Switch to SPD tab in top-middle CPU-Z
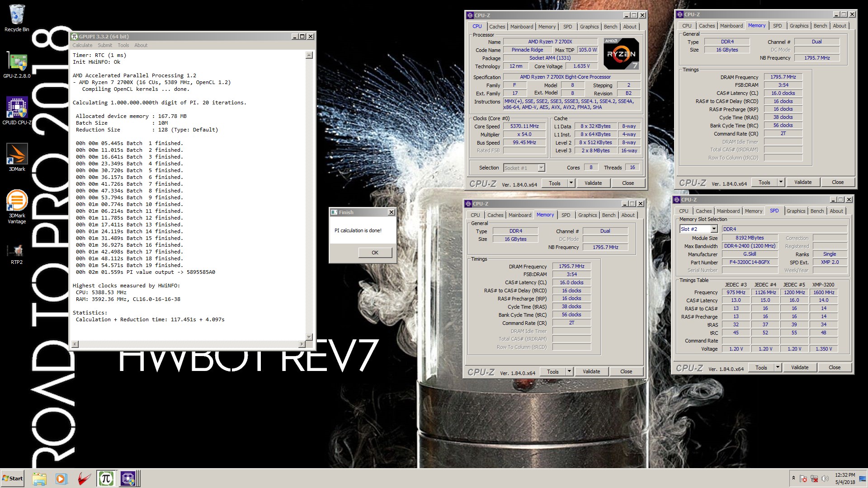The width and height of the screenshot is (868, 488). point(567,27)
